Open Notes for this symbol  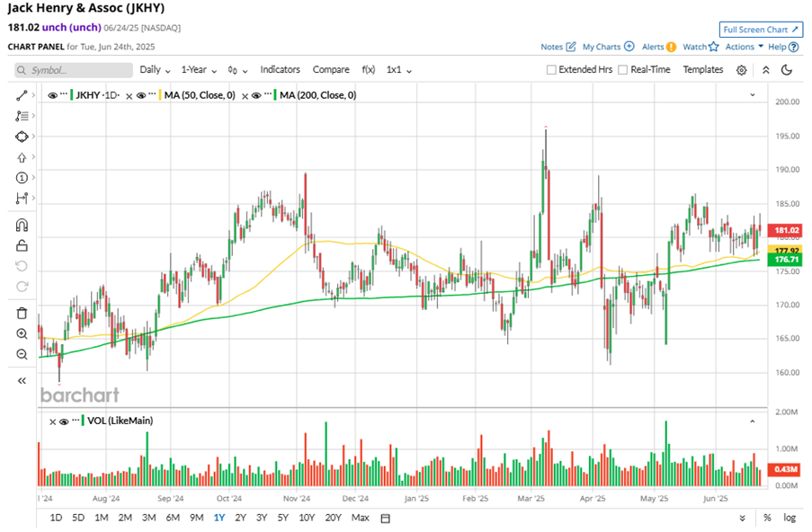click(558, 47)
